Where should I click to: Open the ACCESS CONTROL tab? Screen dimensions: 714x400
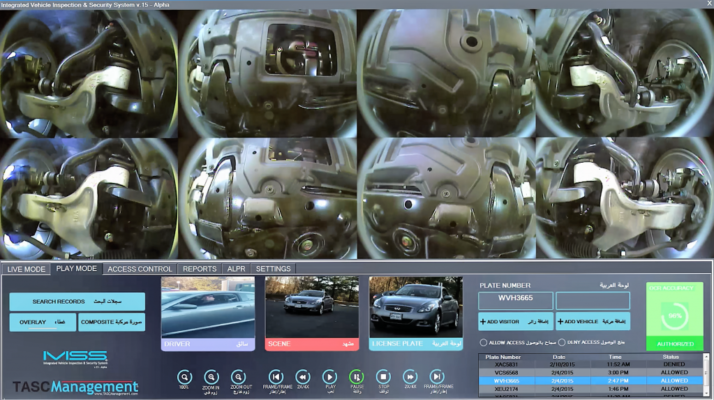tap(140, 269)
